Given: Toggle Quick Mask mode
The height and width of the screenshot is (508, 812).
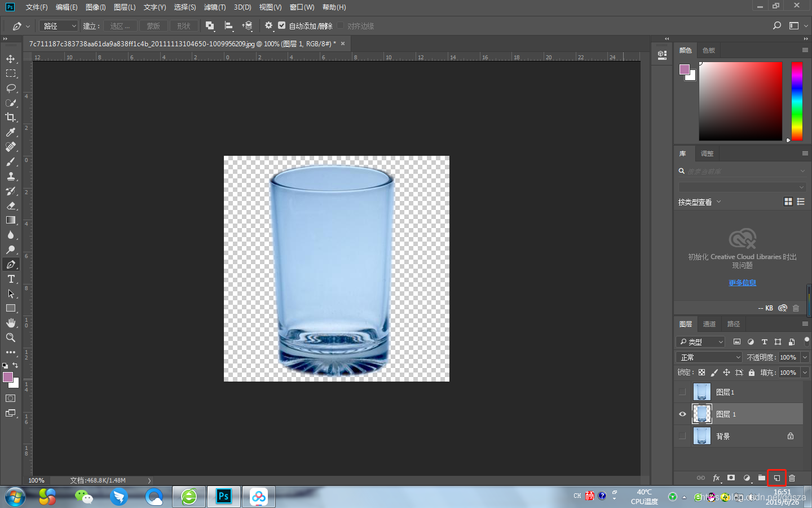Looking at the screenshot, I should click(11, 398).
